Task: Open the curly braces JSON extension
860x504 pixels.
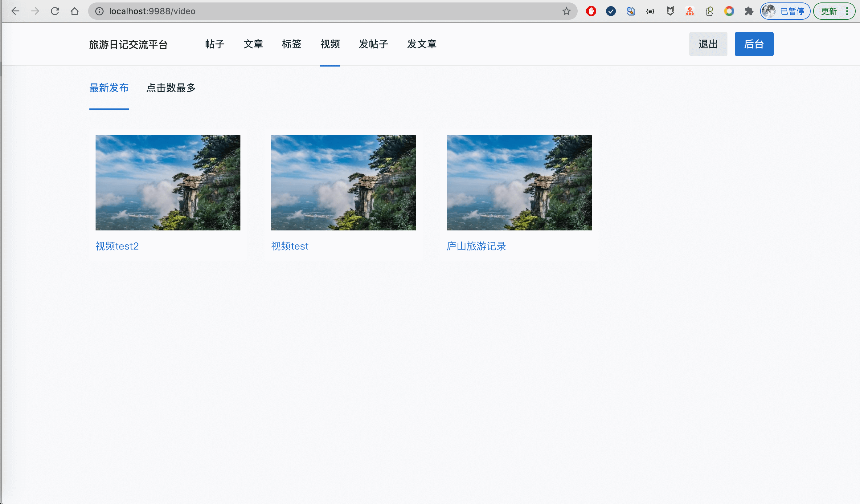Action: [x=650, y=11]
